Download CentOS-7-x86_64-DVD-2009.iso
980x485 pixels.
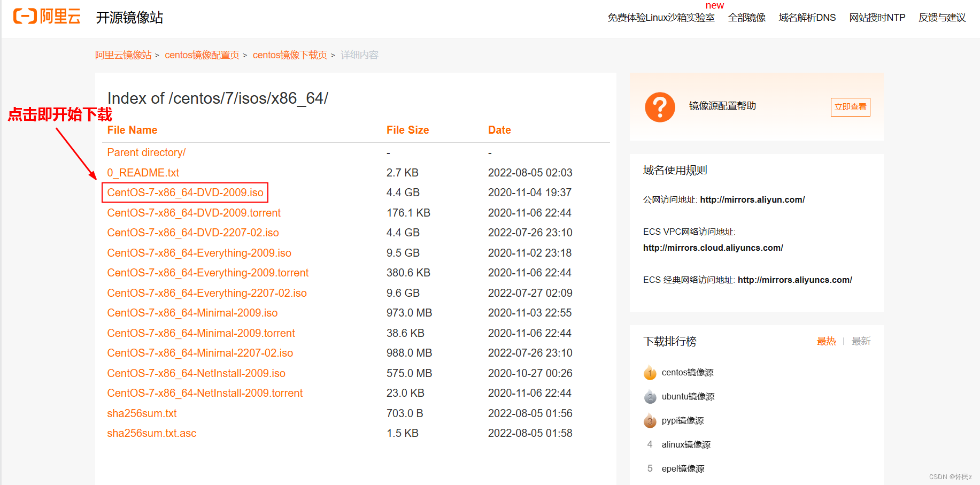pos(185,193)
